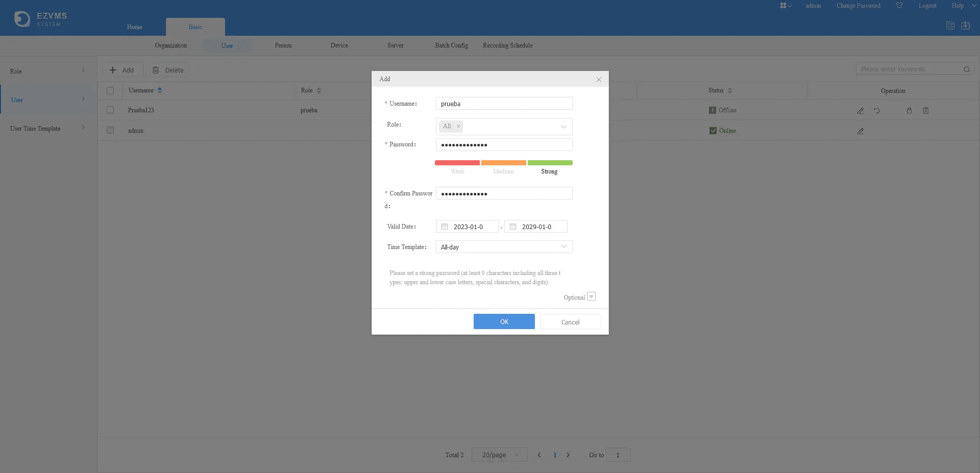Image resolution: width=980 pixels, height=473 pixels.
Task: Click the lock icon for Prueba123
Action: pos(909,111)
